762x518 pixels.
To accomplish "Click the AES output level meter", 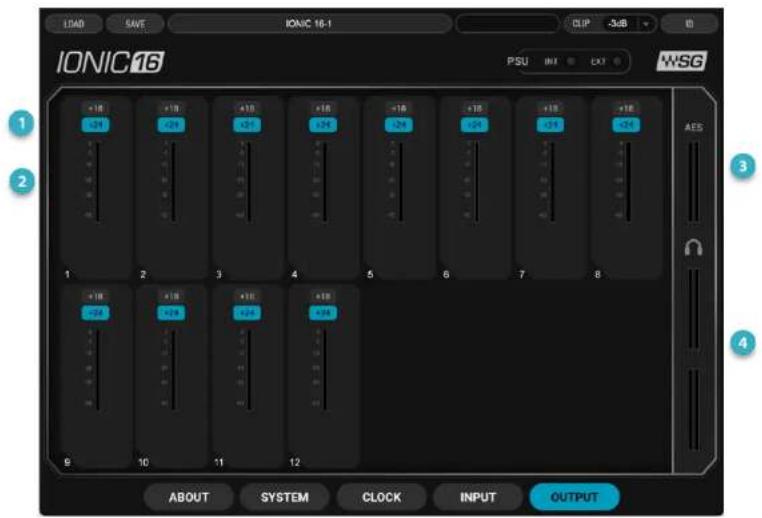I will (694, 182).
